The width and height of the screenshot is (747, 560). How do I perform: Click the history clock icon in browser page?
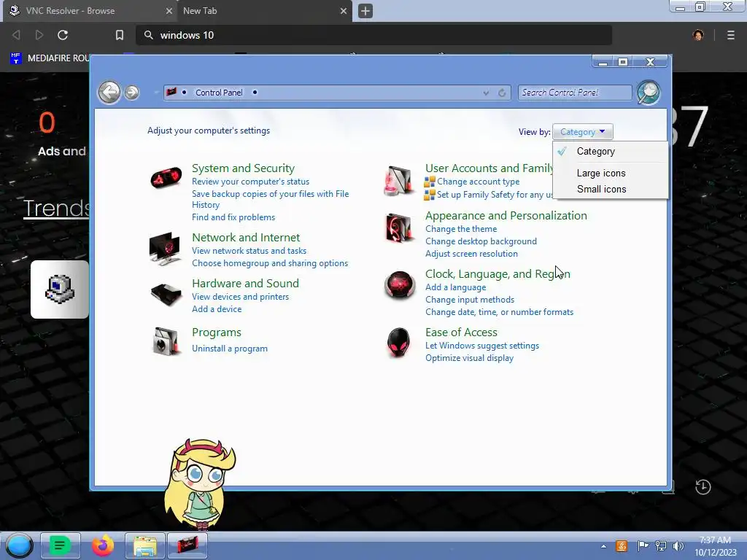(703, 486)
